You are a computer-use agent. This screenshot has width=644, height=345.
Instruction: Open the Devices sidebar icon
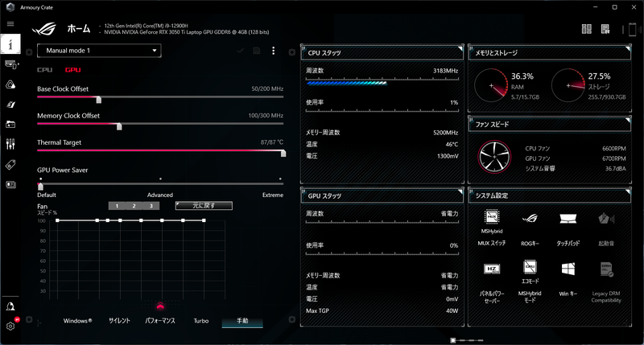(11, 64)
